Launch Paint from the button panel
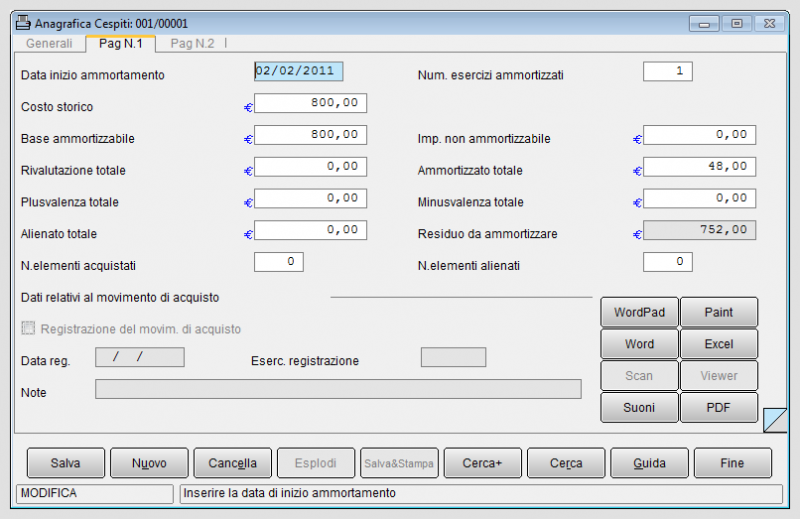 click(x=719, y=312)
